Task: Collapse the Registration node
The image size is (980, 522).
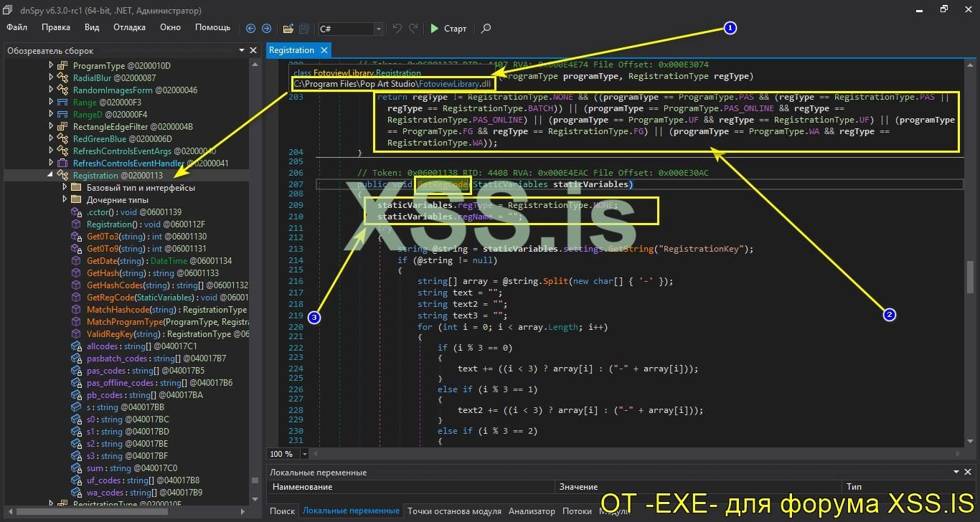Action: tap(52, 176)
